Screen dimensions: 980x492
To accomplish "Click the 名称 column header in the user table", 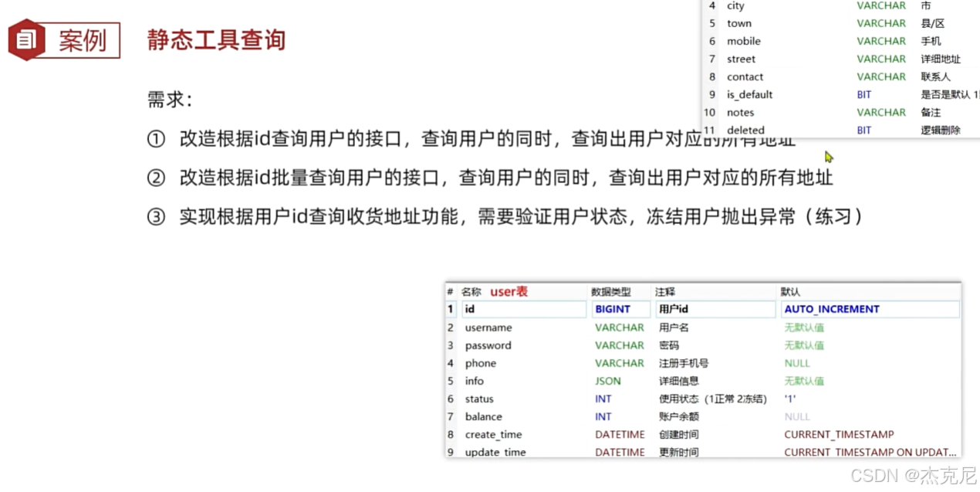I will 471,292.
